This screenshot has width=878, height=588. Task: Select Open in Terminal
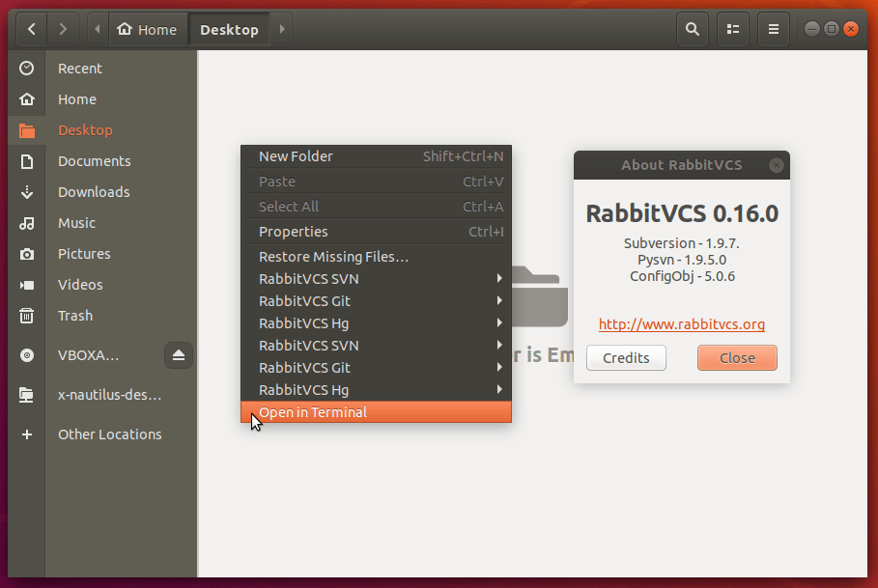coord(376,412)
